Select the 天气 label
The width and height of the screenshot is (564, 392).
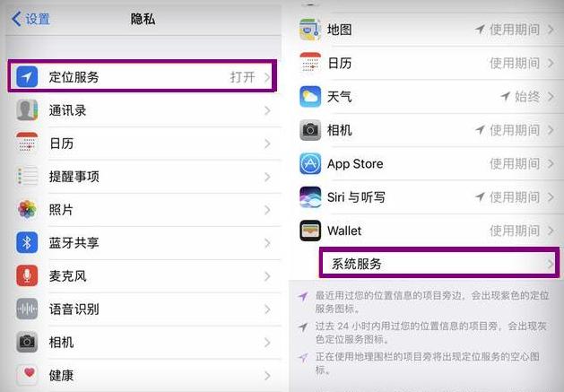click(339, 97)
